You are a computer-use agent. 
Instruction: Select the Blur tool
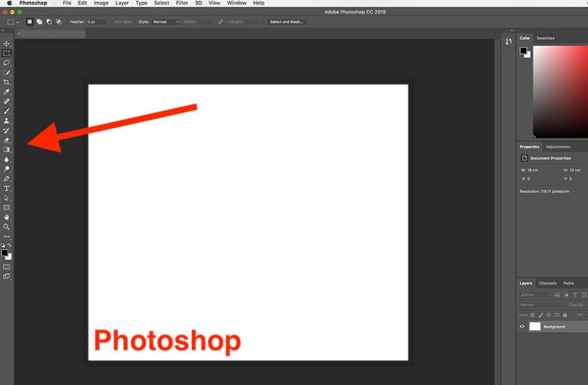tap(7, 159)
